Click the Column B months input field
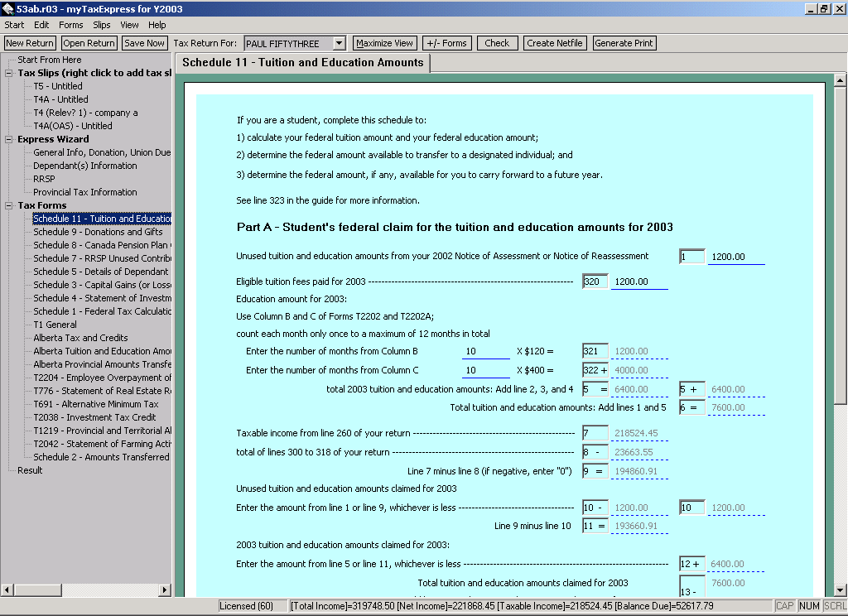 485,352
